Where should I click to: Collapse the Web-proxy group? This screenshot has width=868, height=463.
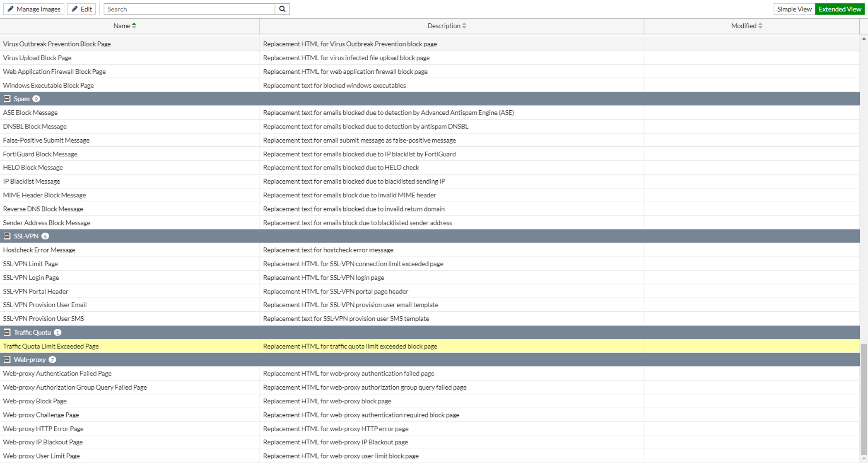tap(7, 360)
